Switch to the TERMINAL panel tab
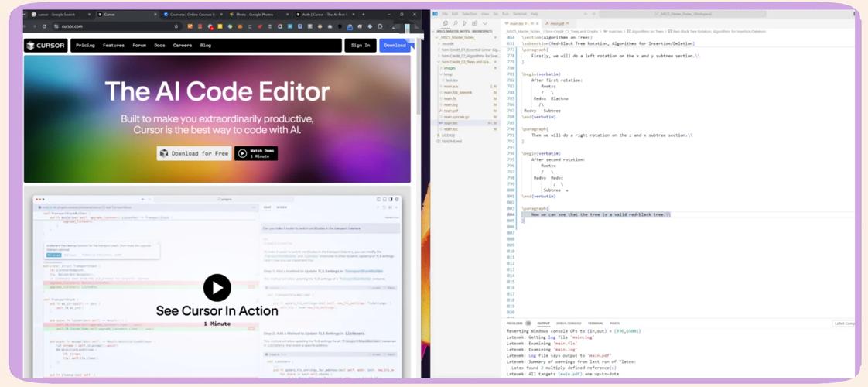Viewport: 868px width, 387px height. 595,324
